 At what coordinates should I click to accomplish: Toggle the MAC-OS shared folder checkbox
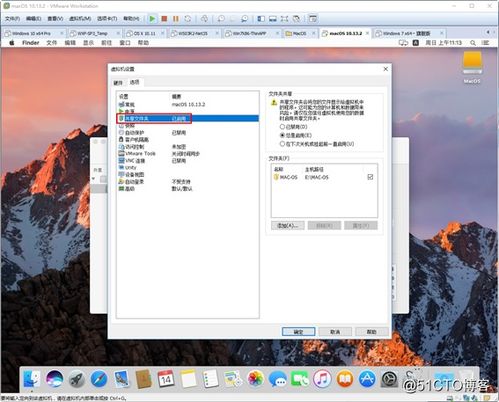pos(370,177)
